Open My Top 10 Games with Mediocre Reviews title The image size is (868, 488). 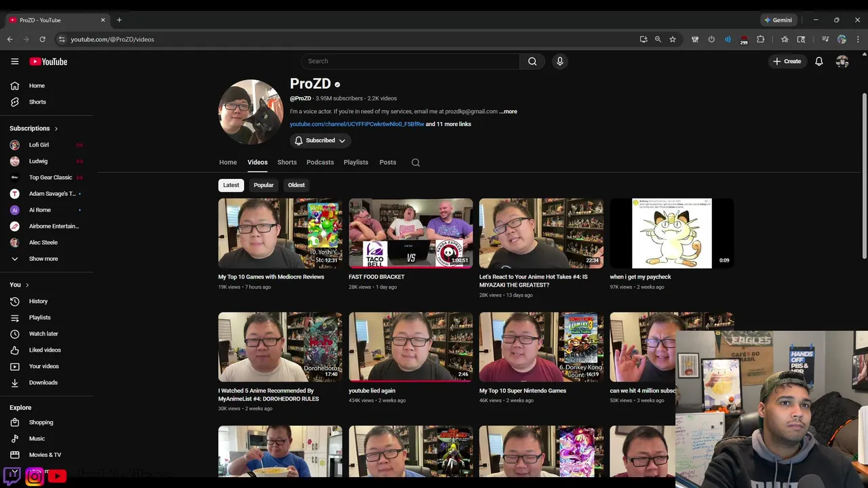(x=271, y=277)
